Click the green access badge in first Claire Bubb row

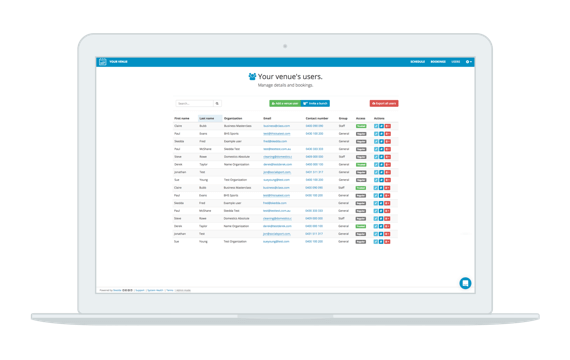coord(361,126)
